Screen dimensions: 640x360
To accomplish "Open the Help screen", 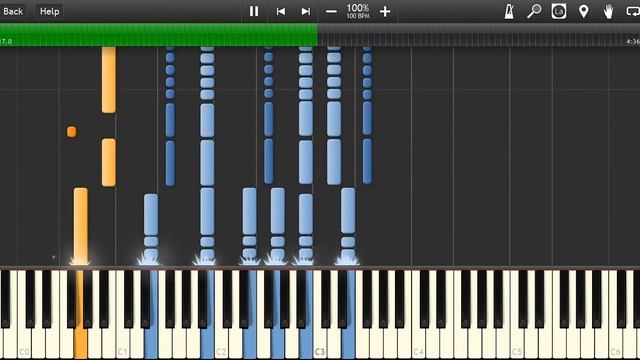I will click(49, 11).
